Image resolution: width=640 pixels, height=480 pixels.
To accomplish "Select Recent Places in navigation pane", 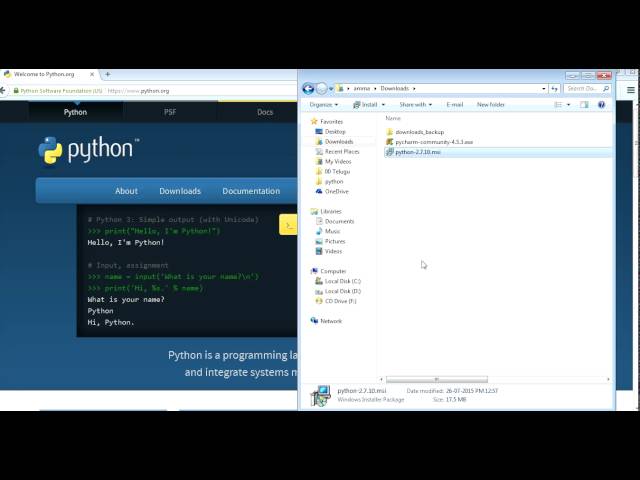I will [x=338, y=151].
